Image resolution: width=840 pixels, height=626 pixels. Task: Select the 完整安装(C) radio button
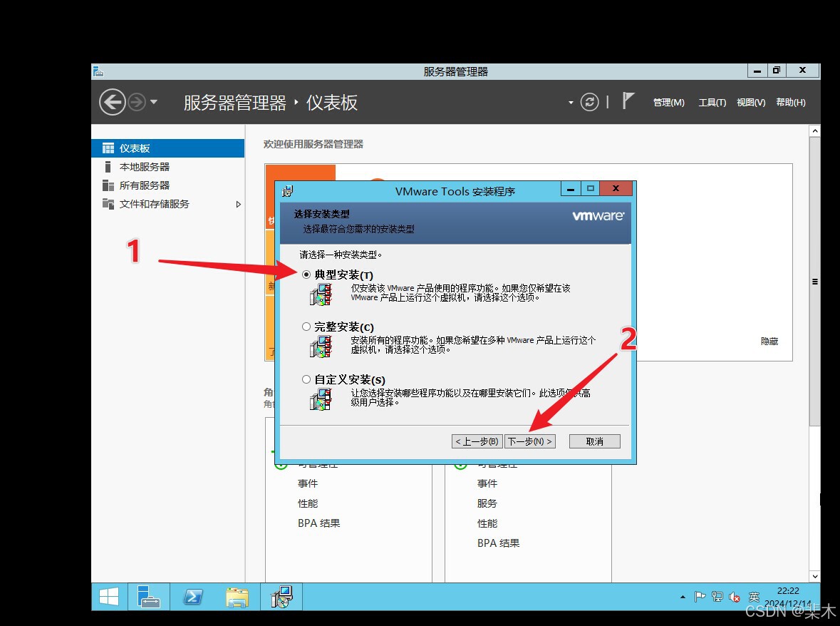click(x=306, y=327)
